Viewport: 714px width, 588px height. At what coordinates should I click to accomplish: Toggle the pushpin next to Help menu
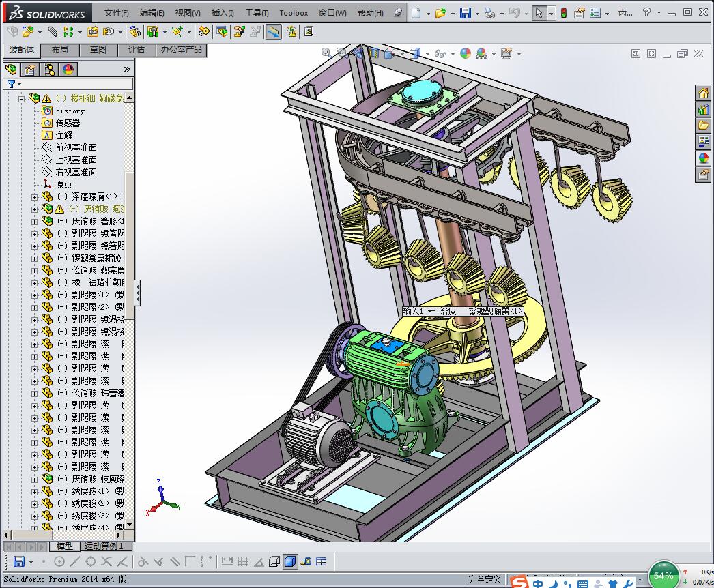click(398, 13)
